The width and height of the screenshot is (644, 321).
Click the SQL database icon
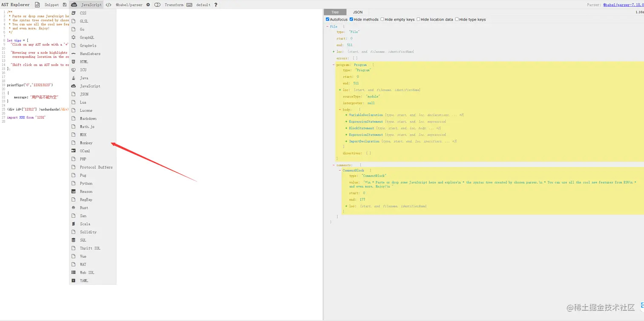pos(74,240)
